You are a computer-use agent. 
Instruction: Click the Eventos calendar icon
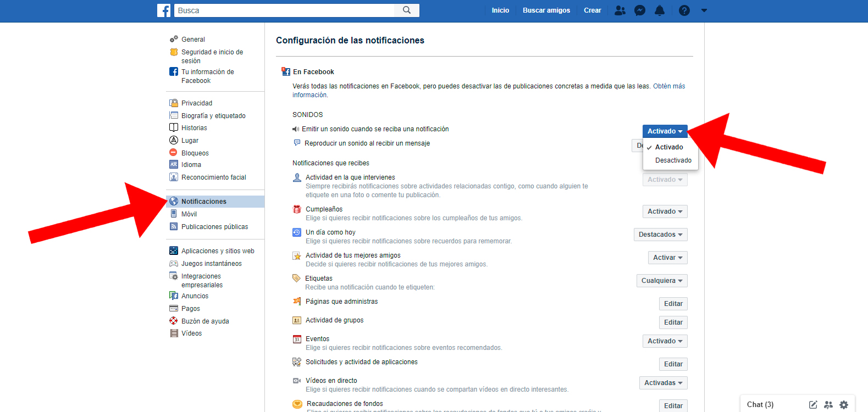tap(297, 339)
